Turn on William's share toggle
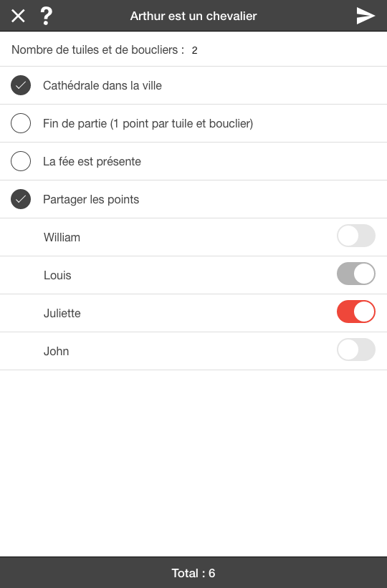Viewport: 387px width, 588px height. 356,236
